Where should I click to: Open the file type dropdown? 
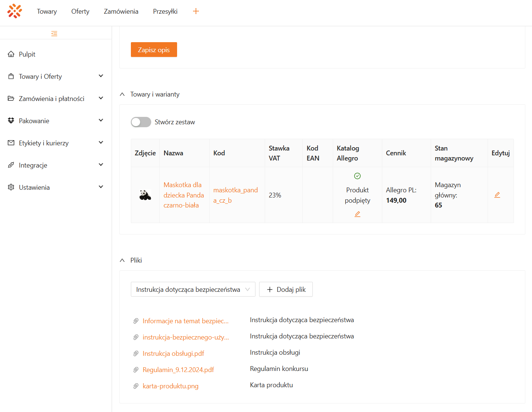coord(193,289)
